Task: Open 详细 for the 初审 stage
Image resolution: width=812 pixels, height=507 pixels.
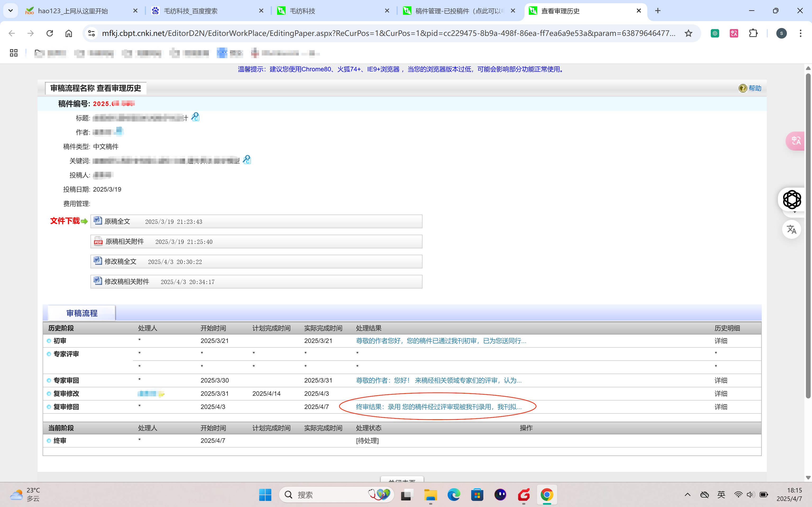Action: [x=721, y=341]
